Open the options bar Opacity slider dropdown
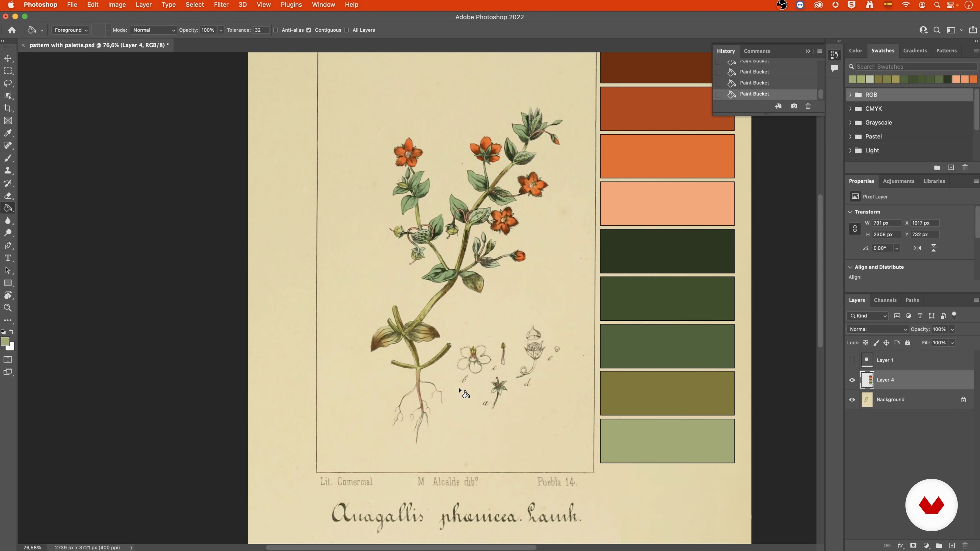This screenshot has height=551, width=980. point(221,30)
